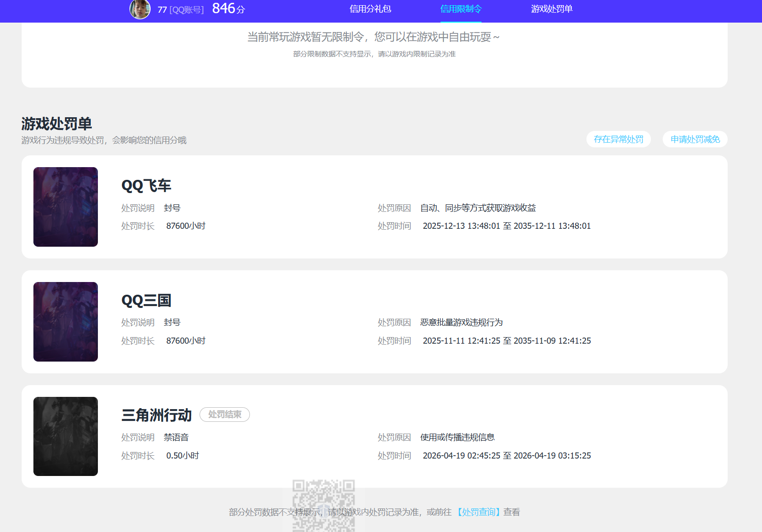Image resolution: width=762 pixels, height=532 pixels.
Task: Click the penalty time starting 2025-11-11 12:41:25
Action: pyautogui.click(x=507, y=341)
